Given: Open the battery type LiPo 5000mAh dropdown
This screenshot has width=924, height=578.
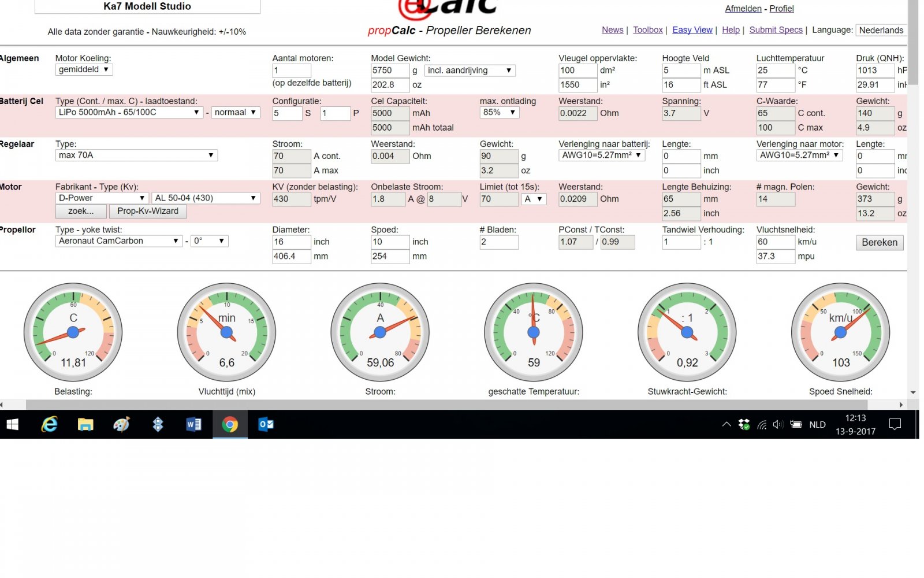Looking at the screenshot, I should click(129, 112).
